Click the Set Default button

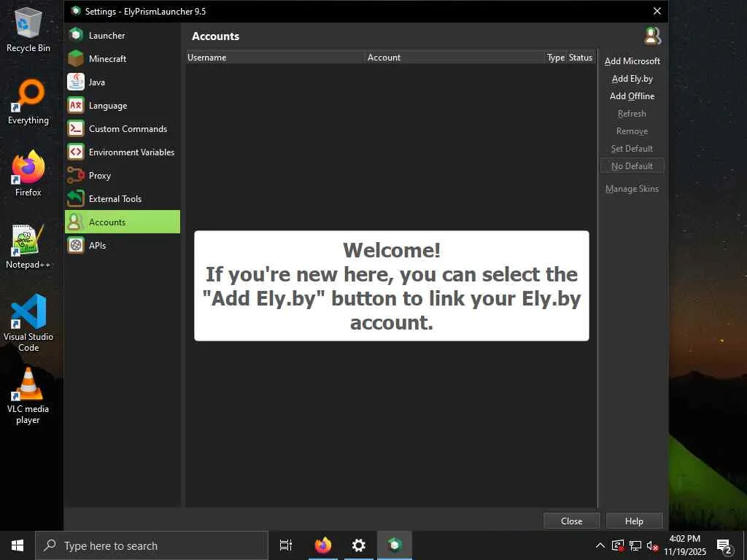pyautogui.click(x=632, y=149)
